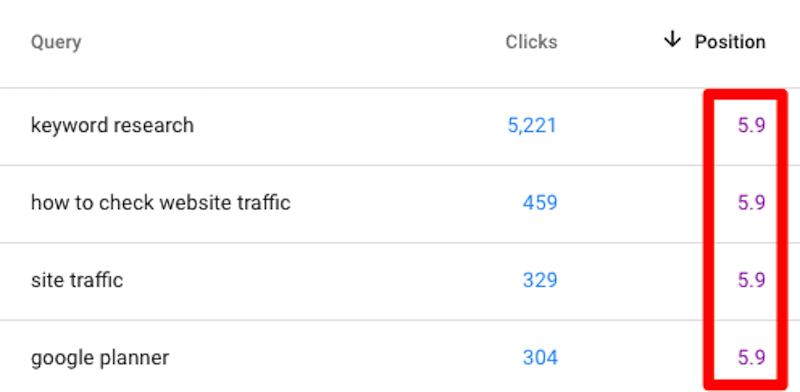This screenshot has width=800, height=392.
Task: Click the Position sort arrow icon
Action: coord(672,40)
